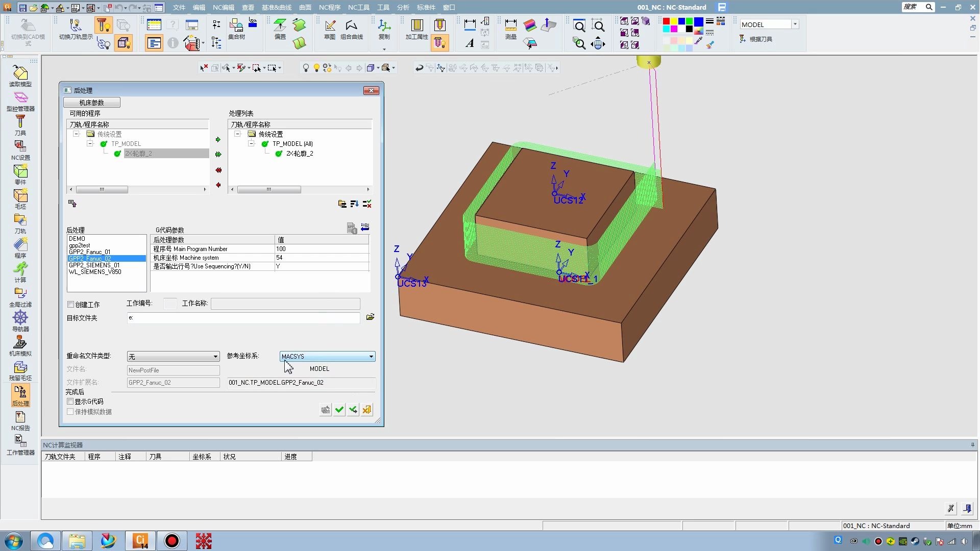980x551 pixels.
Task: Collapse the TP_MODEL tree node
Action: 90,144
